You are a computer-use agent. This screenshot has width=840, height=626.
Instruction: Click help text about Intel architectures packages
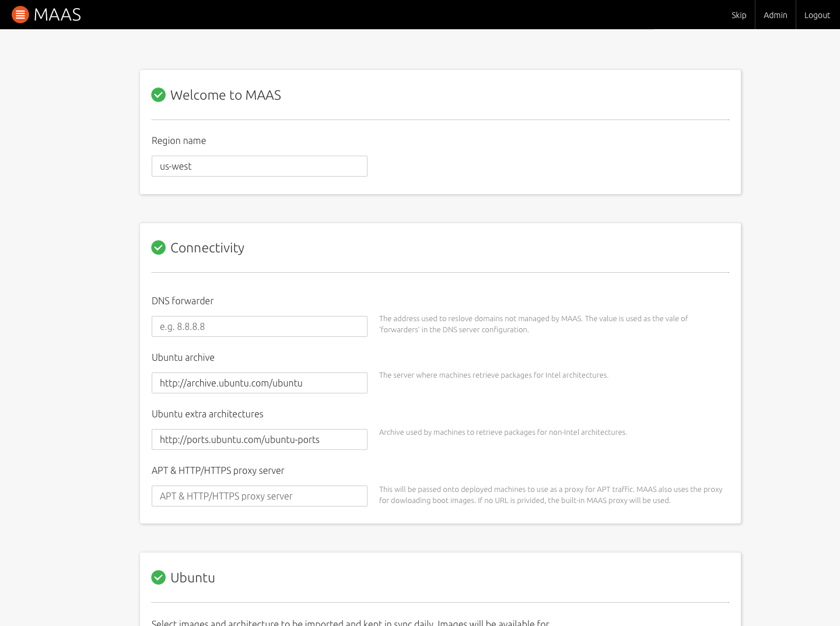494,375
